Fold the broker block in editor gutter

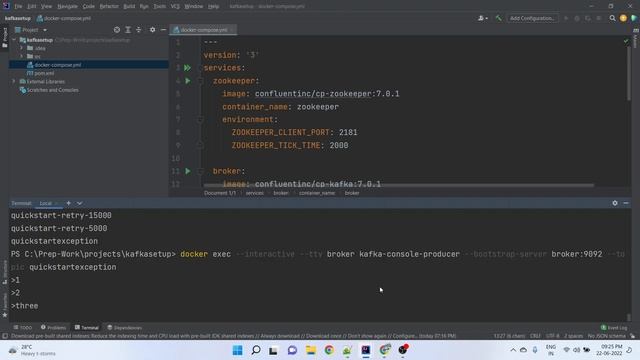click(x=200, y=171)
